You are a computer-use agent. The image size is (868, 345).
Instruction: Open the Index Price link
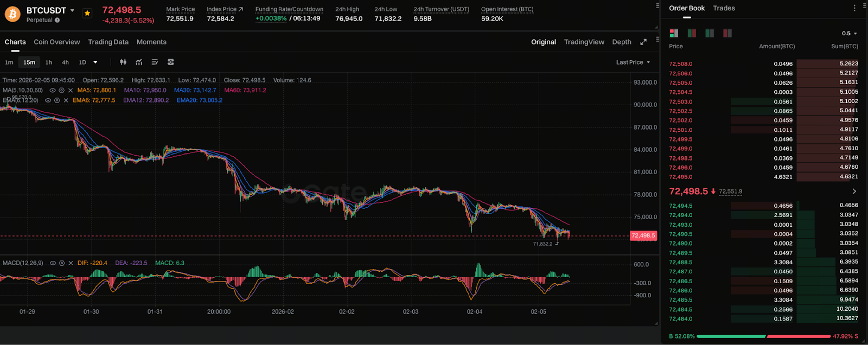coord(225,9)
